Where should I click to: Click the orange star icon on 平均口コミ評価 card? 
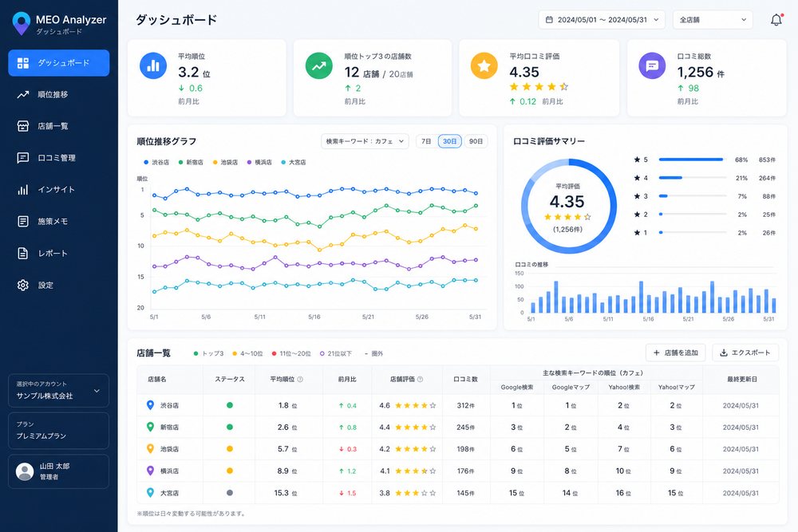point(484,65)
